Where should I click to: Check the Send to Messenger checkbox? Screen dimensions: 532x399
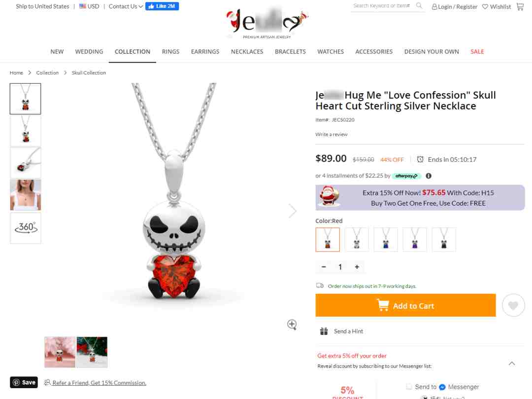(409, 387)
